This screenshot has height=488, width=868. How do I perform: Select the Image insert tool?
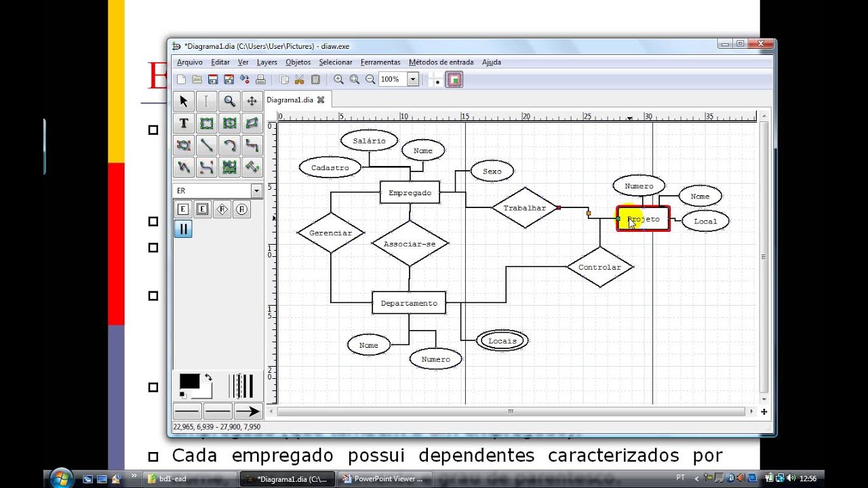pos(229,167)
